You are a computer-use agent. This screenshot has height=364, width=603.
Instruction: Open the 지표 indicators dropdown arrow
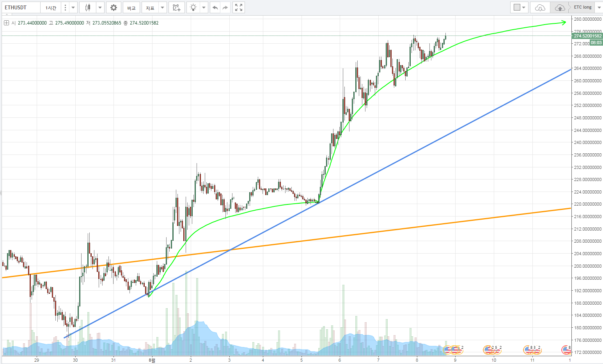coord(163,7)
